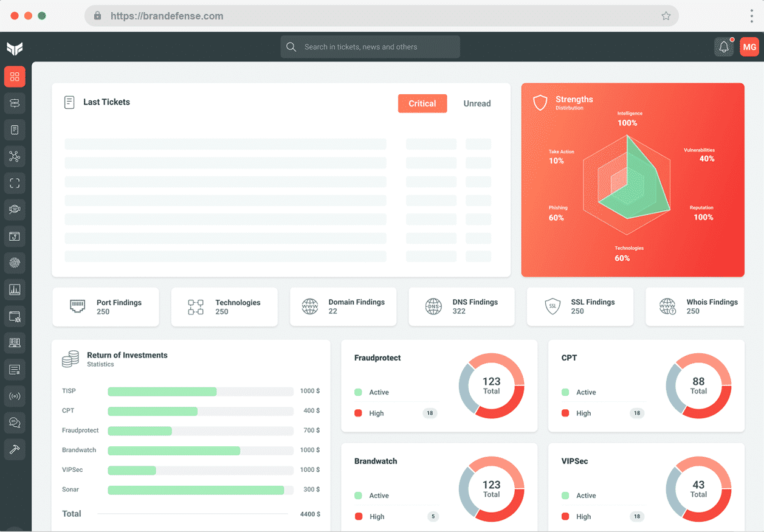
Task: Click the signpost icon in sidebar
Action: [15, 103]
